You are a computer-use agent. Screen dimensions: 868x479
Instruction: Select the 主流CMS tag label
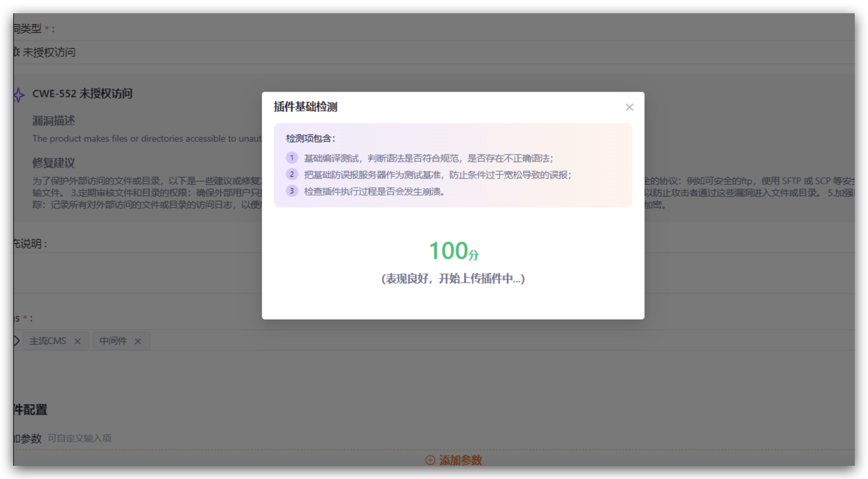pyautogui.click(x=47, y=341)
